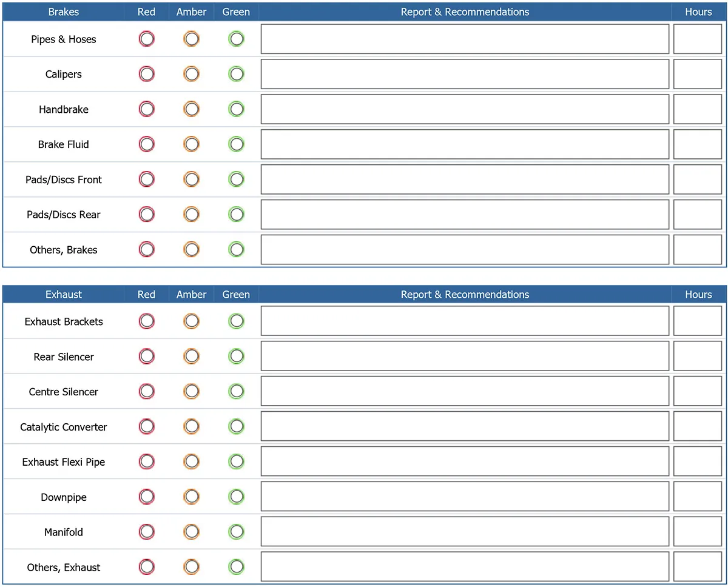Click Calipers report and recommendations field

[x=465, y=75]
